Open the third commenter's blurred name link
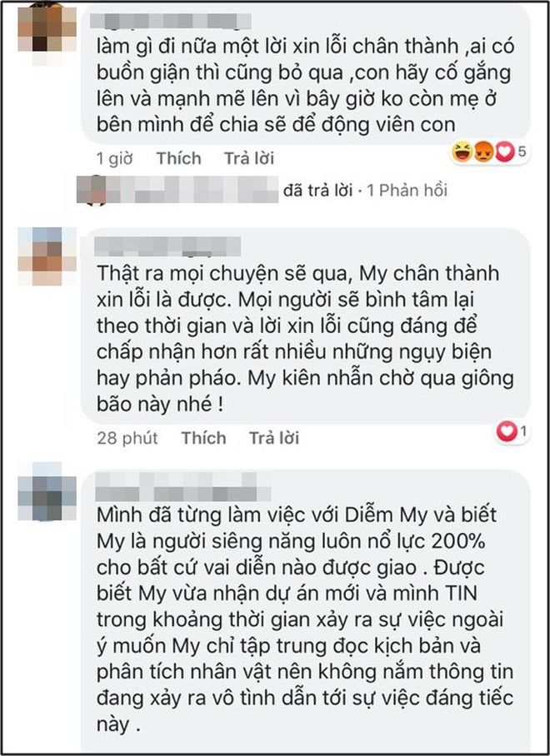This screenshot has height=756, width=550. (x=182, y=487)
